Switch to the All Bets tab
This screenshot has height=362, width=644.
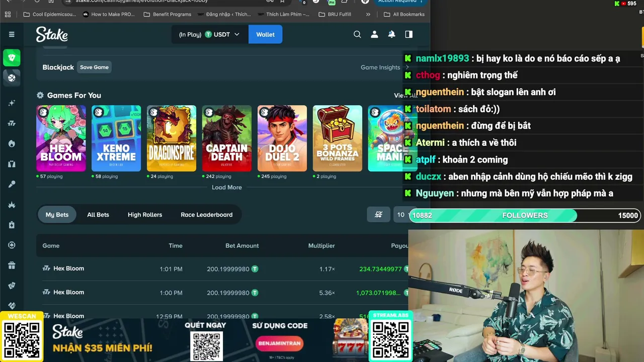[x=98, y=215]
